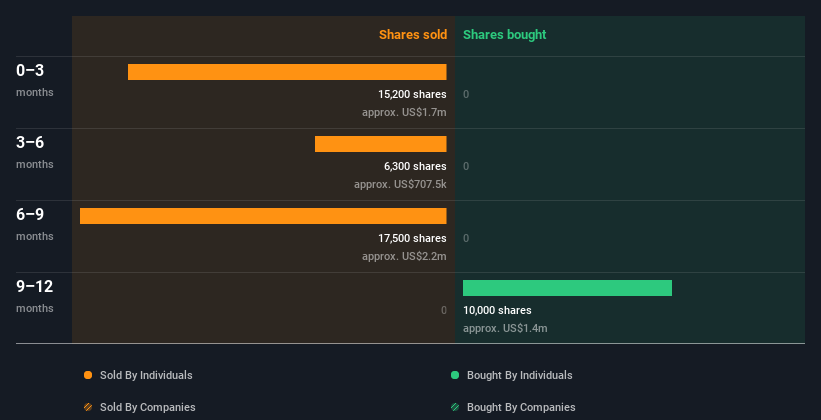821x420 pixels.
Task: Select the 6–9 months row label
Action: [35, 224]
